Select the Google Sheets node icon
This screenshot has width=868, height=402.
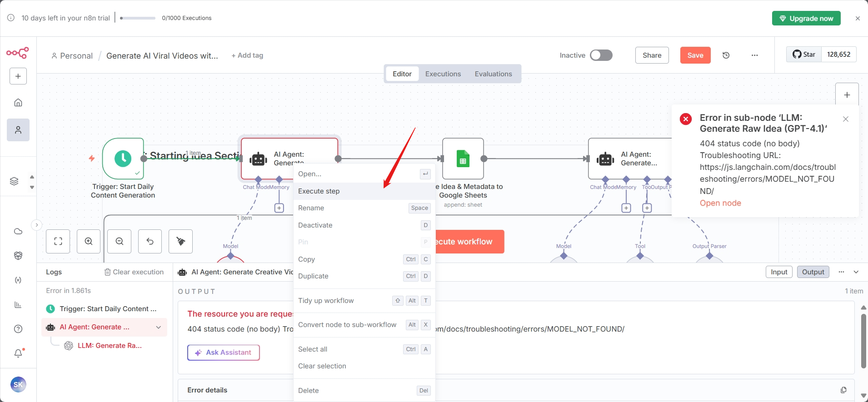click(463, 159)
